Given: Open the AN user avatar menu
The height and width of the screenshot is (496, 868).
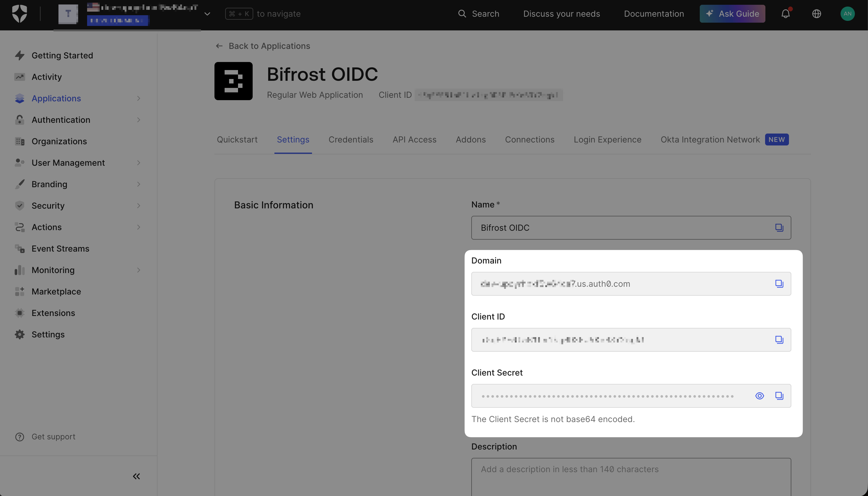Looking at the screenshot, I should point(847,14).
